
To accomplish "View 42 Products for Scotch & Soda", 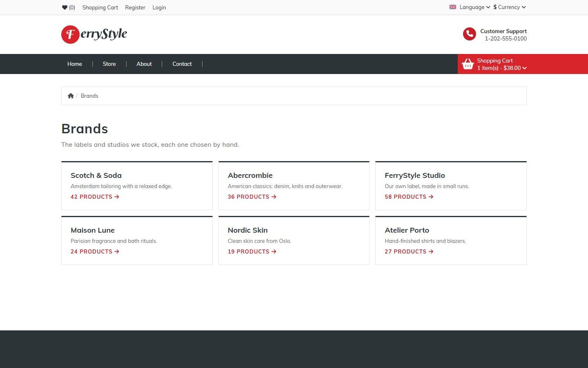I will (95, 197).
